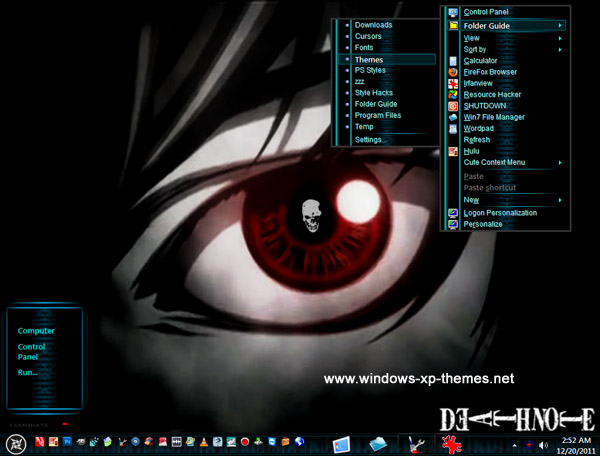Image resolution: width=600 pixels, height=456 pixels.
Task: Click the volume speaker tray icon
Action: click(x=543, y=445)
